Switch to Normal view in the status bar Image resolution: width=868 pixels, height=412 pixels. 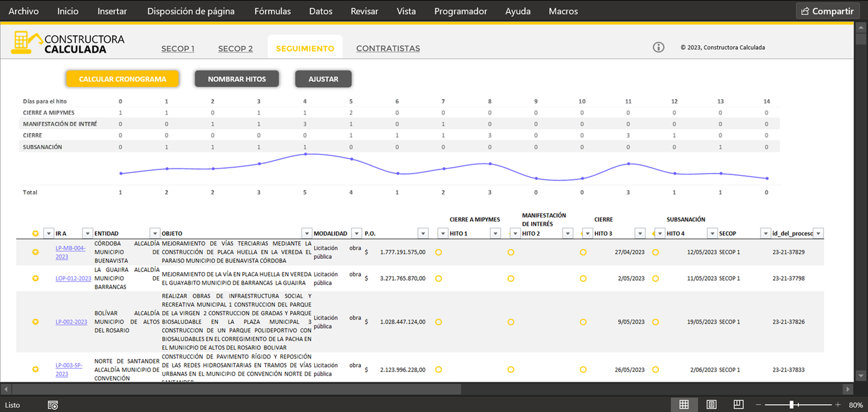point(684,405)
